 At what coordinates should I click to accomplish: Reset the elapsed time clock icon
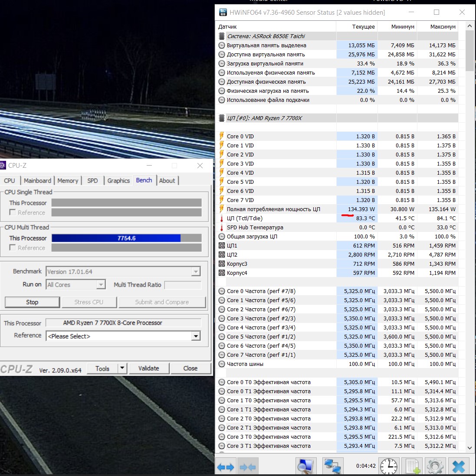(389, 466)
